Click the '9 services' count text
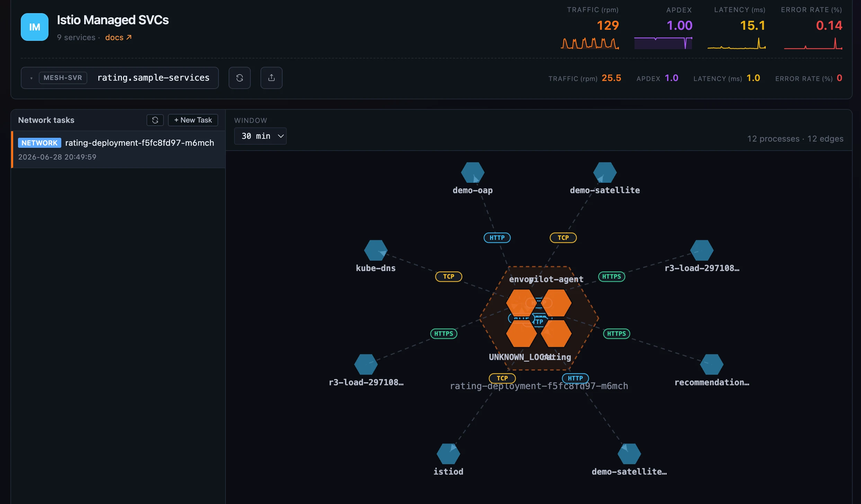 tap(76, 37)
